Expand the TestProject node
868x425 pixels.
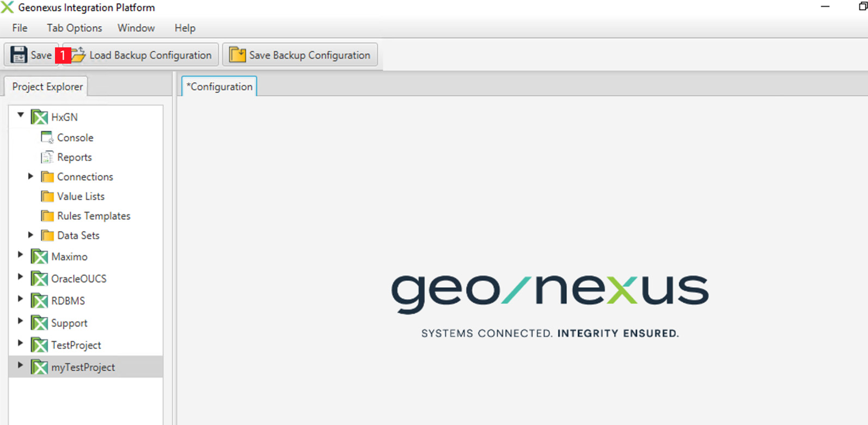tap(20, 343)
